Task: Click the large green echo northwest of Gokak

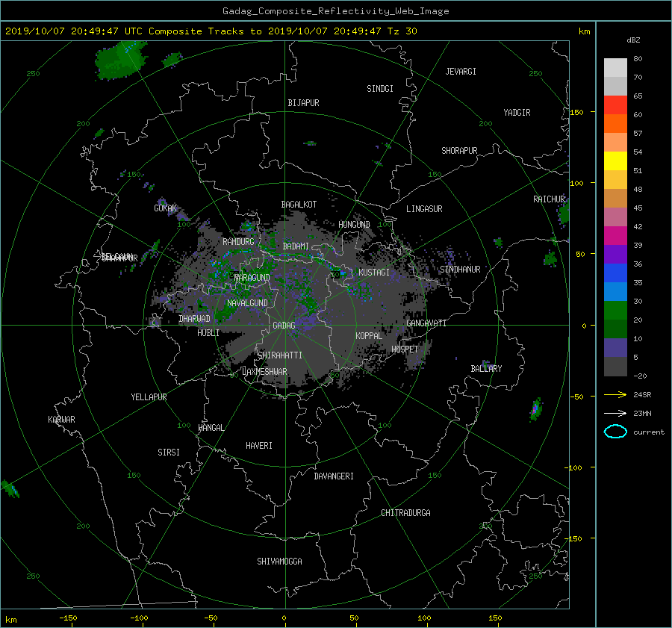Action: [x=121, y=61]
